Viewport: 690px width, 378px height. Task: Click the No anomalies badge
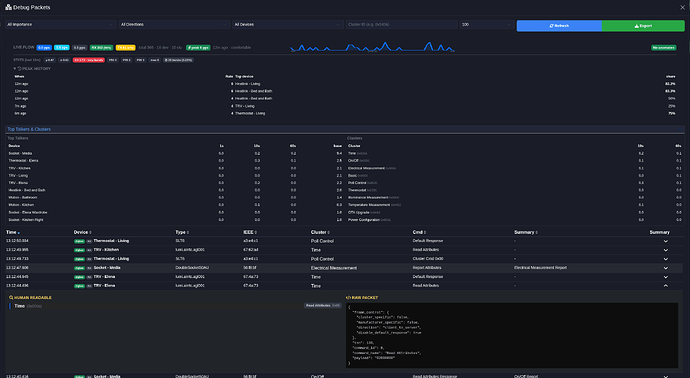coord(664,48)
